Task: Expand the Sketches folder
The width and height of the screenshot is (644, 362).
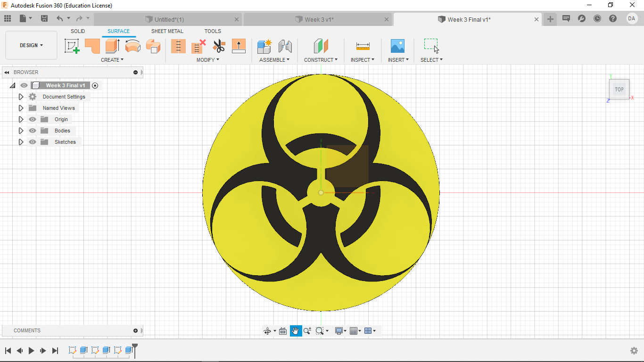Action: (x=21, y=142)
